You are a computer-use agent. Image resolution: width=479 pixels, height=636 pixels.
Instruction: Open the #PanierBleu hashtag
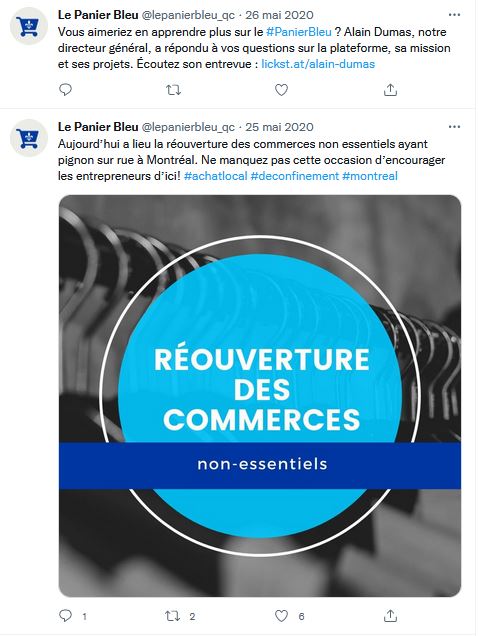click(299, 32)
